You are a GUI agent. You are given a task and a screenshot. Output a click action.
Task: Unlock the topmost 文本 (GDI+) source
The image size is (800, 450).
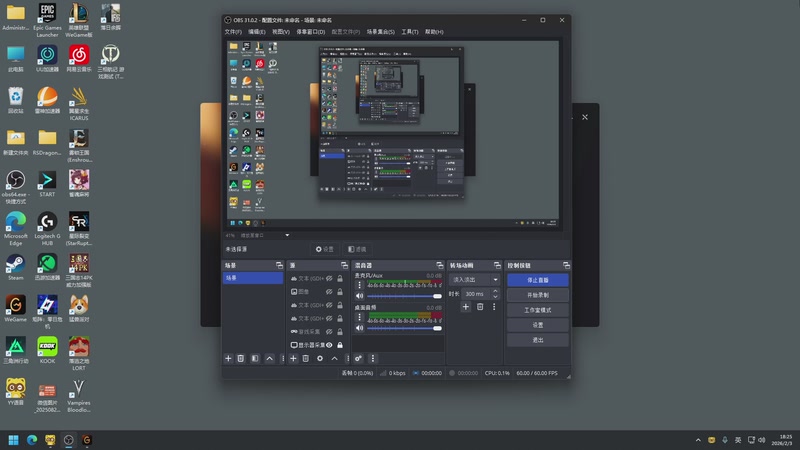coord(340,279)
